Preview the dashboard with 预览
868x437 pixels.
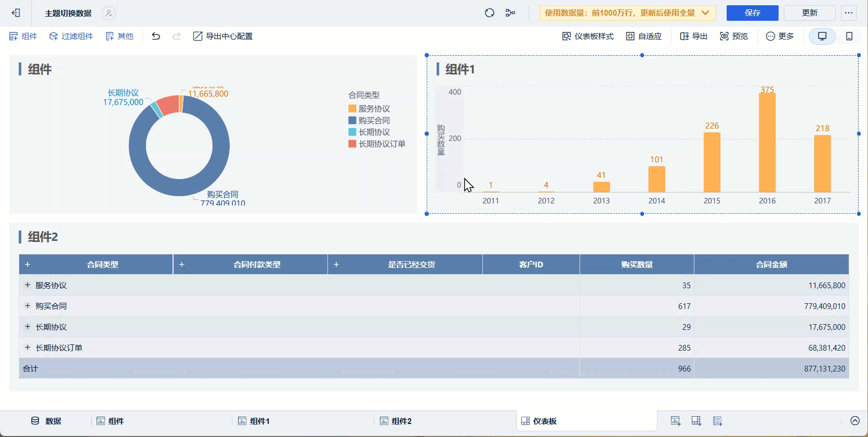pos(734,36)
